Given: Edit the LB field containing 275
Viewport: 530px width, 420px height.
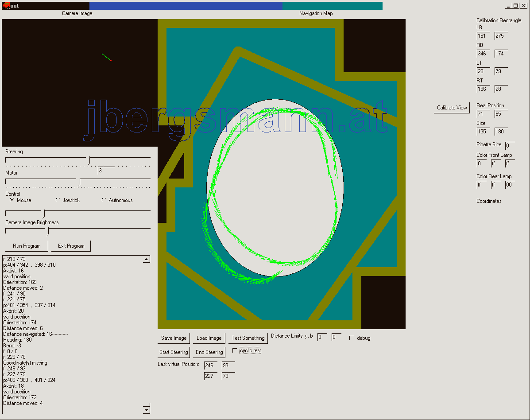Looking at the screenshot, I should click(501, 36).
